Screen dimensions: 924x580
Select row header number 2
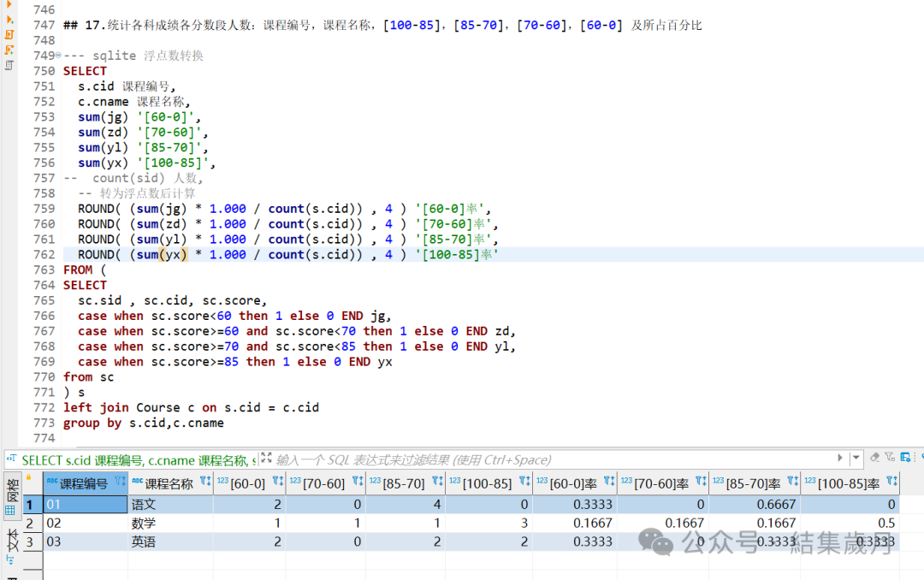click(x=33, y=523)
